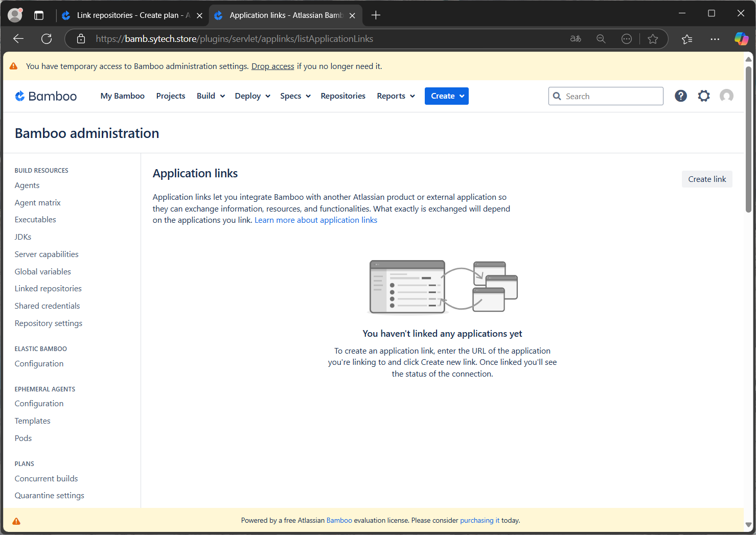This screenshot has width=756, height=535.
Task: Open the user avatar menu
Action: click(x=726, y=96)
